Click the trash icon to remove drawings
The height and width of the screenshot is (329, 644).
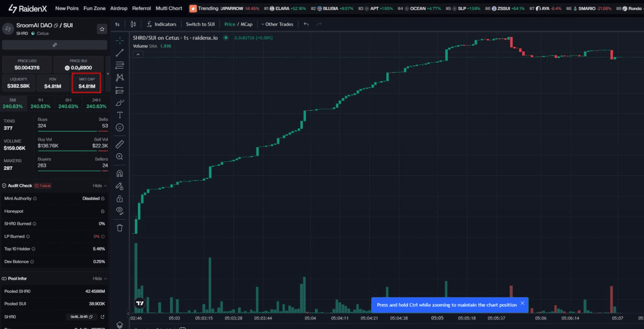(120, 228)
